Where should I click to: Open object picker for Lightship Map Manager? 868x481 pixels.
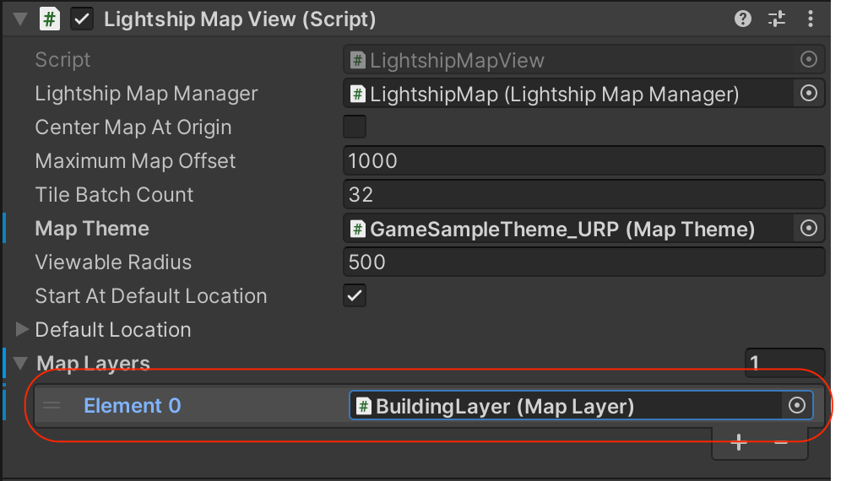809,93
